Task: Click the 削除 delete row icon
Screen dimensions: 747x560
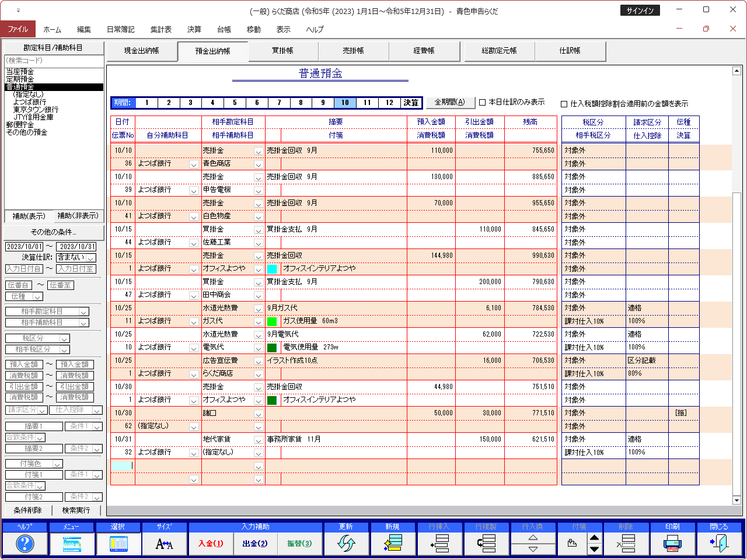Action: (626, 544)
